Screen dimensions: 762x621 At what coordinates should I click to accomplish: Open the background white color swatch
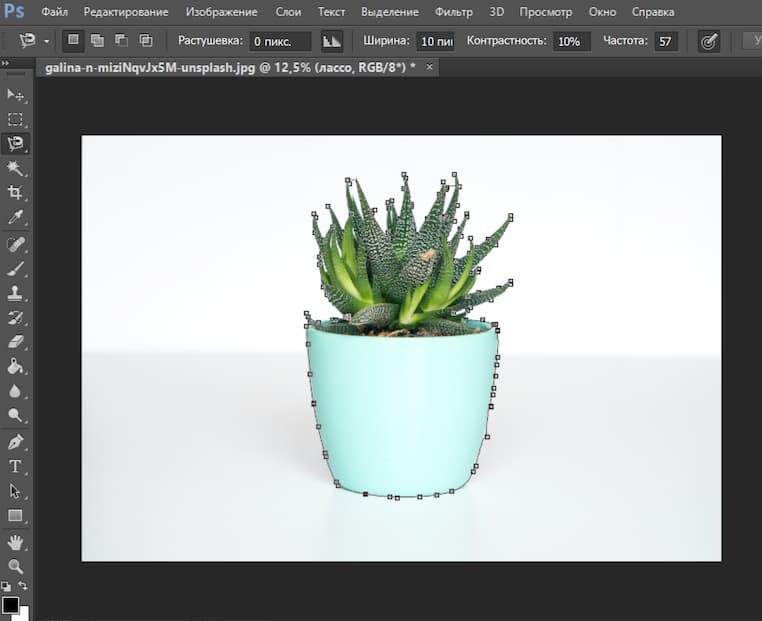(24, 613)
